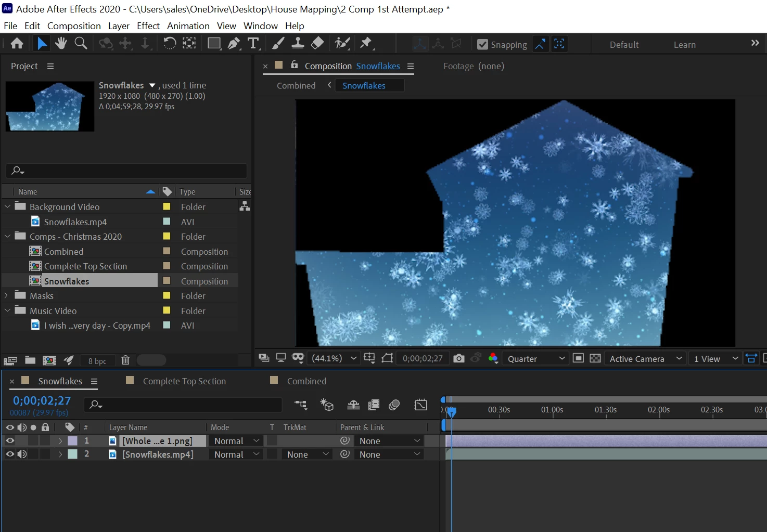
Task: Activate the Puppet Pin tool
Action: coord(366,44)
